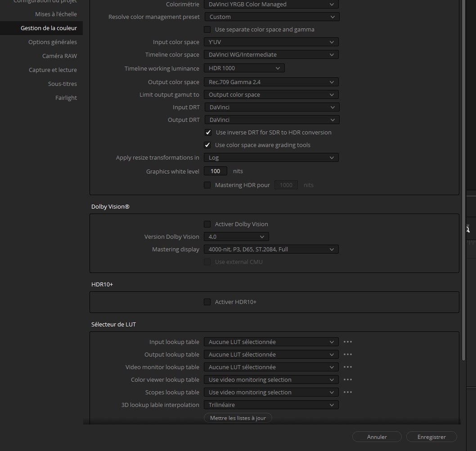Expand the Output color space dropdown
The height and width of the screenshot is (451, 476).
[271, 82]
